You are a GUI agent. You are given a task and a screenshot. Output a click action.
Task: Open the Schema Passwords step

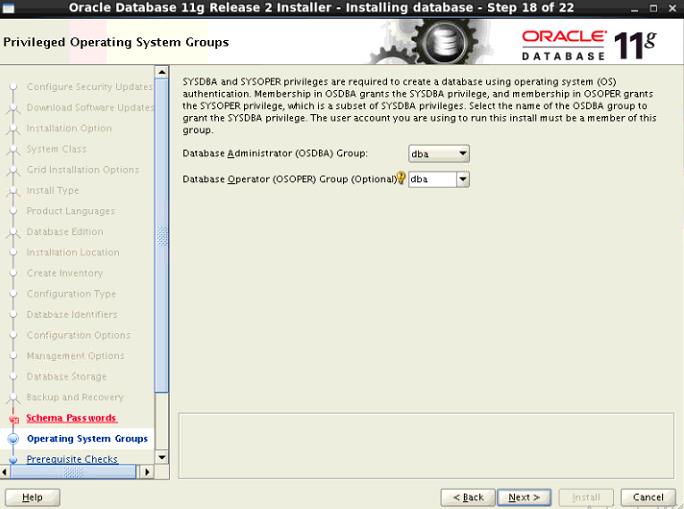pyautogui.click(x=72, y=418)
